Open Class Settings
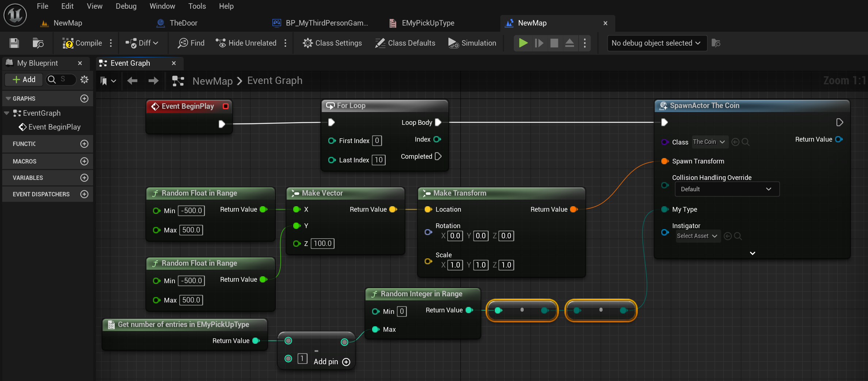 point(332,43)
